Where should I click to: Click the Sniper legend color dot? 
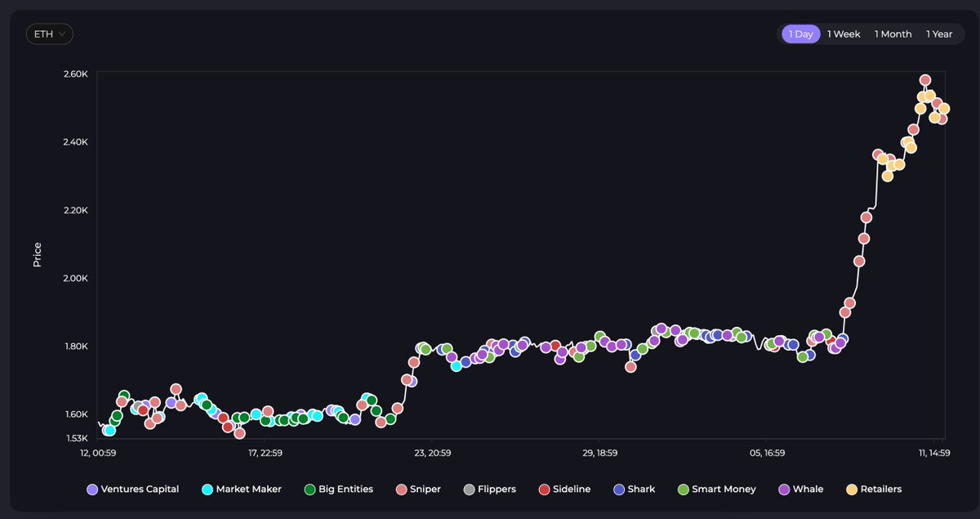[x=401, y=490]
